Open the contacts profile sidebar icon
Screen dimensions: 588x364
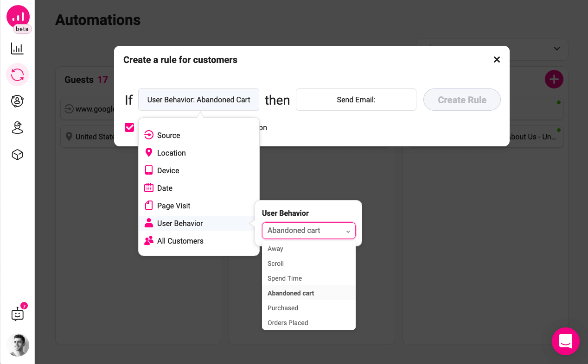click(x=18, y=101)
